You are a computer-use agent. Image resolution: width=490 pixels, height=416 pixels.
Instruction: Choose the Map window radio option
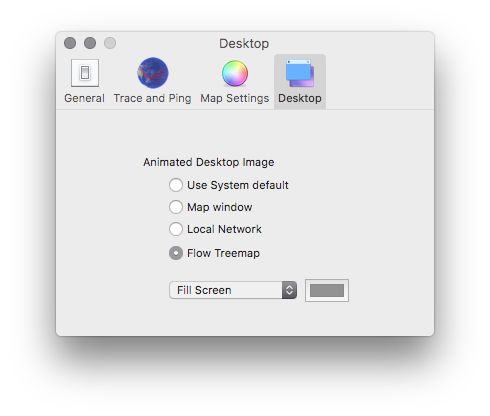pyautogui.click(x=176, y=207)
